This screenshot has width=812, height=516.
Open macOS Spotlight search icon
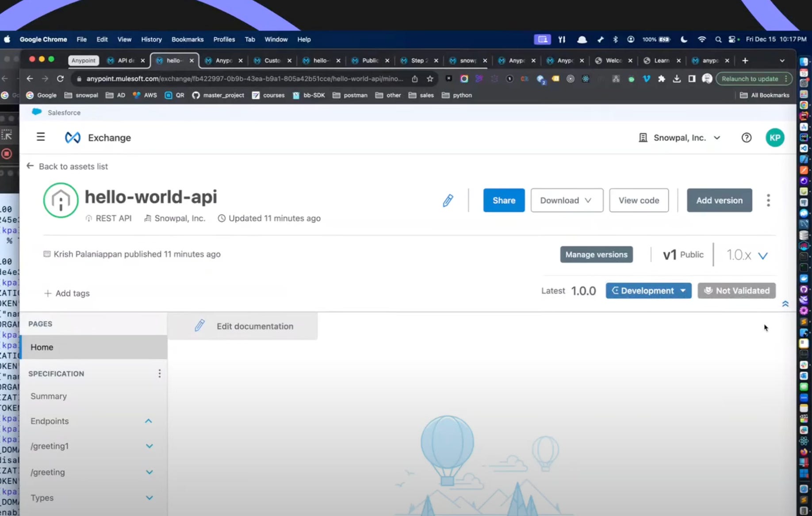coord(718,39)
